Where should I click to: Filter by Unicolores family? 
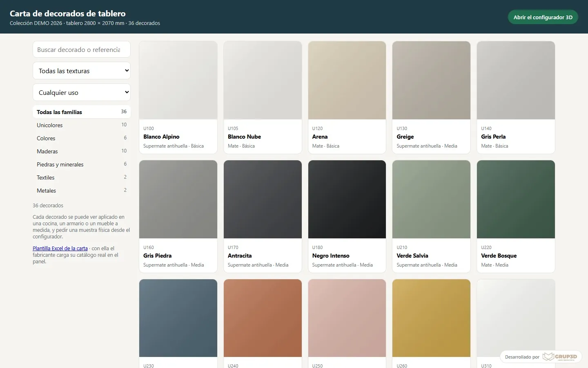coord(82,125)
